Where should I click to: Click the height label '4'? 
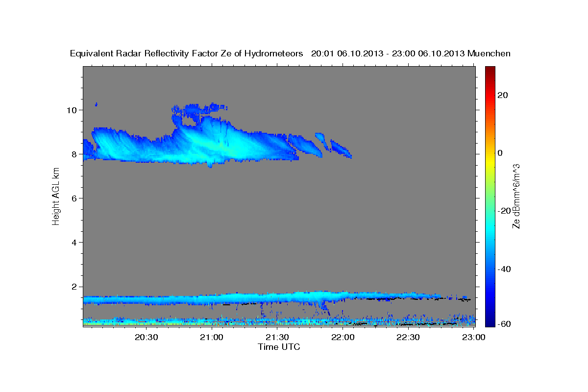point(74,242)
